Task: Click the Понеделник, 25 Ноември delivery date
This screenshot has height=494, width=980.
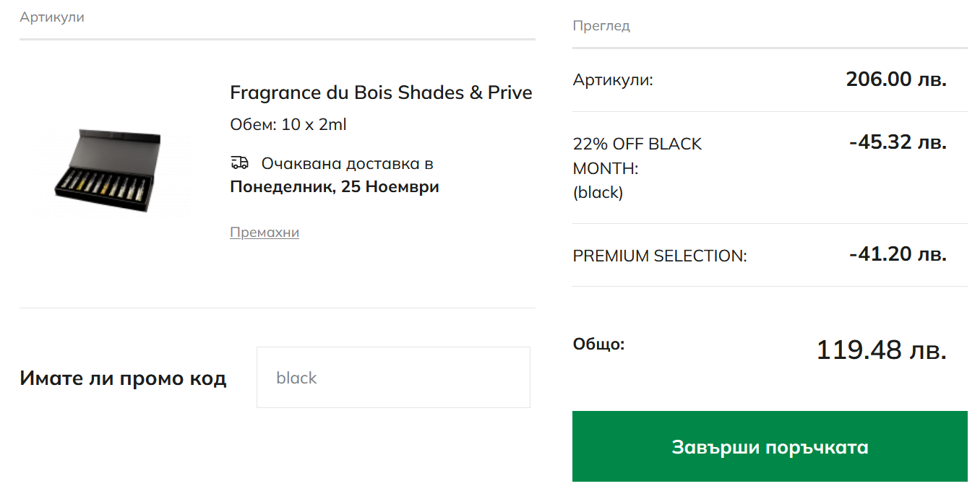Action: [335, 187]
